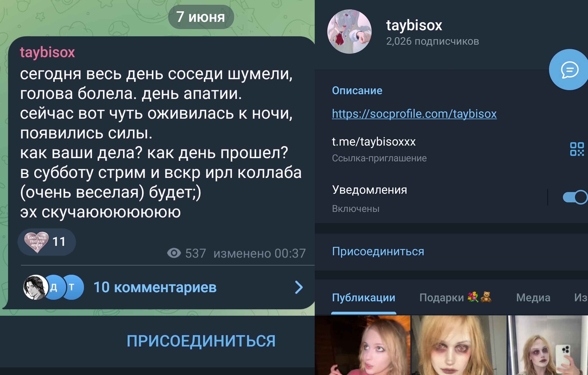Screen dimensions: 588x375
Task: Switch to the Публикации tab
Action: pos(363,298)
